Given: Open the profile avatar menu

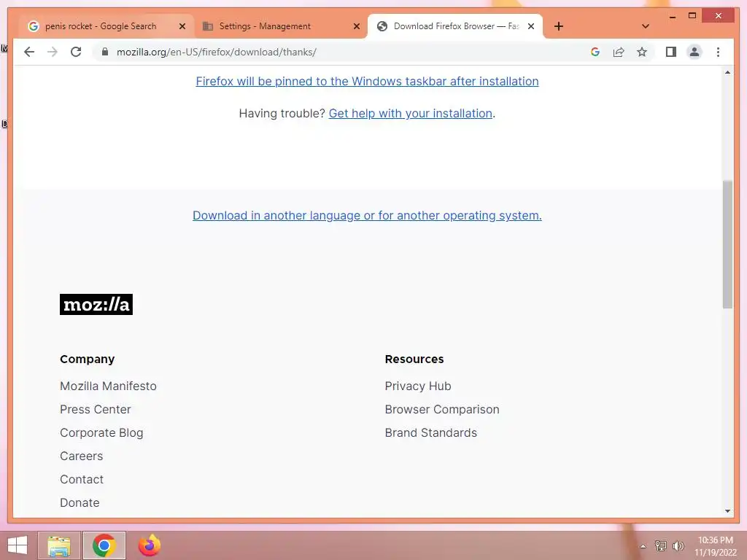Looking at the screenshot, I should (x=694, y=52).
